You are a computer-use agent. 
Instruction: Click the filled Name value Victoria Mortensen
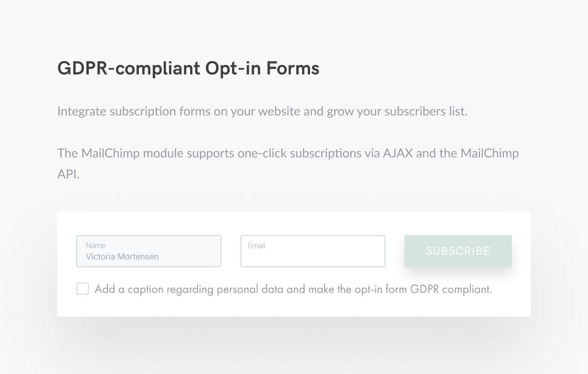tap(121, 256)
